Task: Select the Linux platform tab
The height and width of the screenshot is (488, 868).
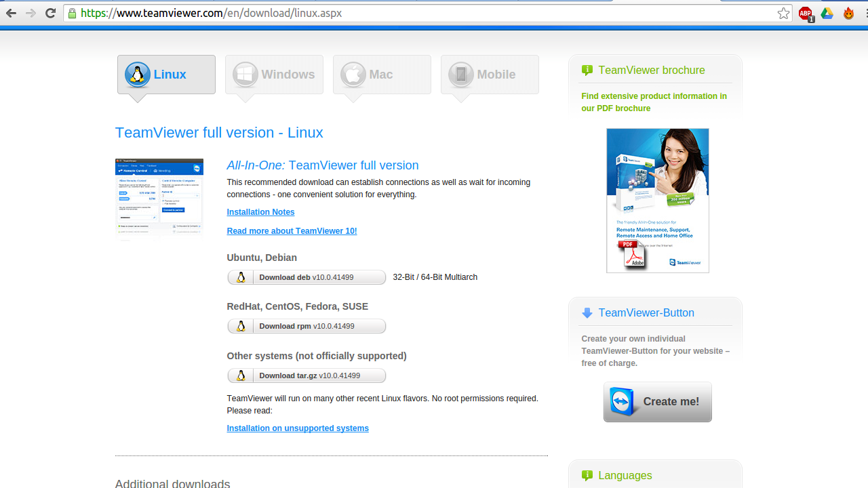Action: click(x=166, y=75)
